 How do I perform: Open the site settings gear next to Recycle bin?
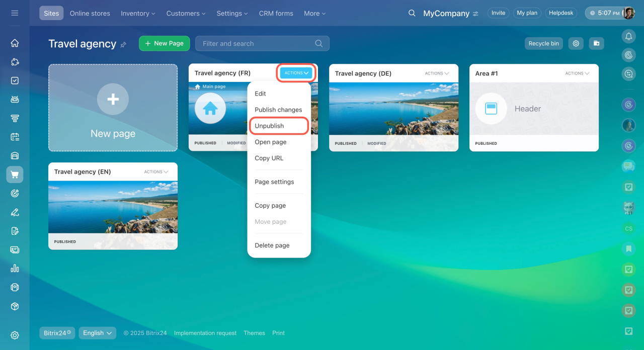[576, 43]
